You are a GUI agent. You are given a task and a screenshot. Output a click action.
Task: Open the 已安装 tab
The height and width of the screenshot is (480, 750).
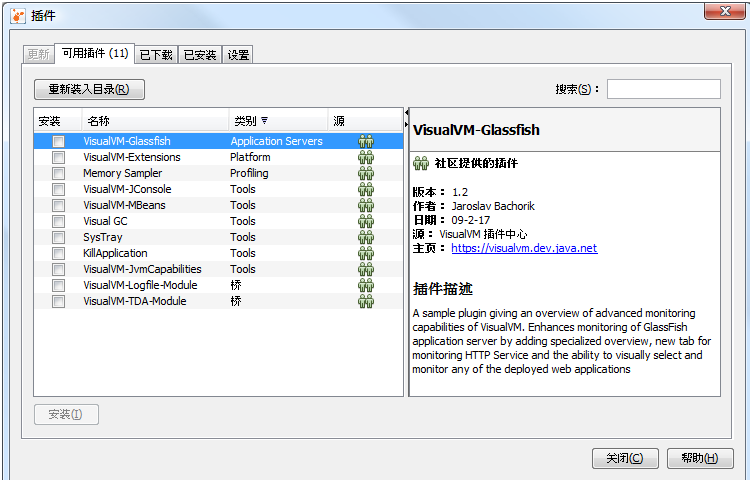coord(200,55)
